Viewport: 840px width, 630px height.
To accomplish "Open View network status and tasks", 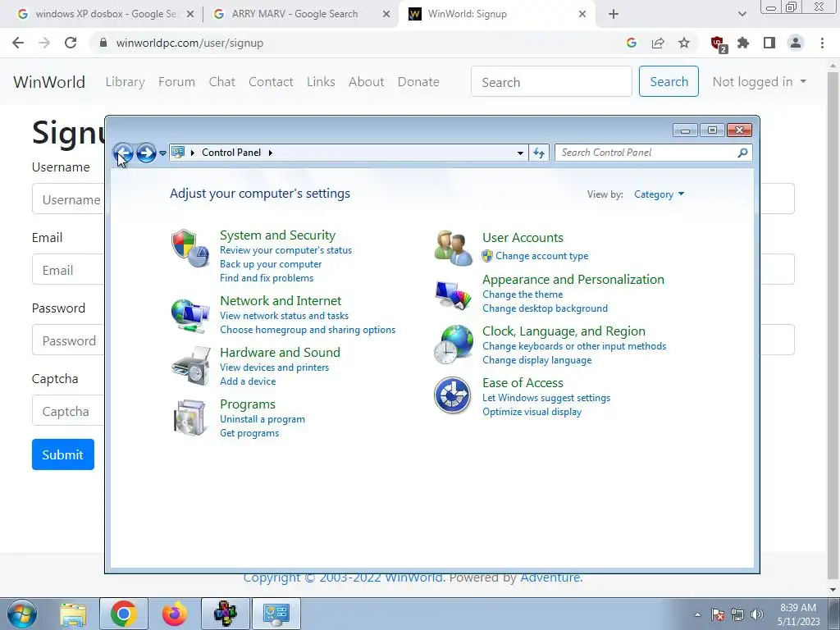I will [284, 316].
